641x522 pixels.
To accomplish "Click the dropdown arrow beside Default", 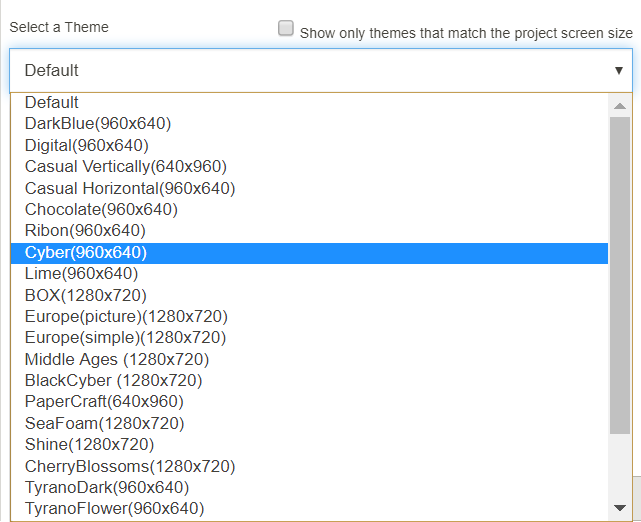I will coord(619,71).
